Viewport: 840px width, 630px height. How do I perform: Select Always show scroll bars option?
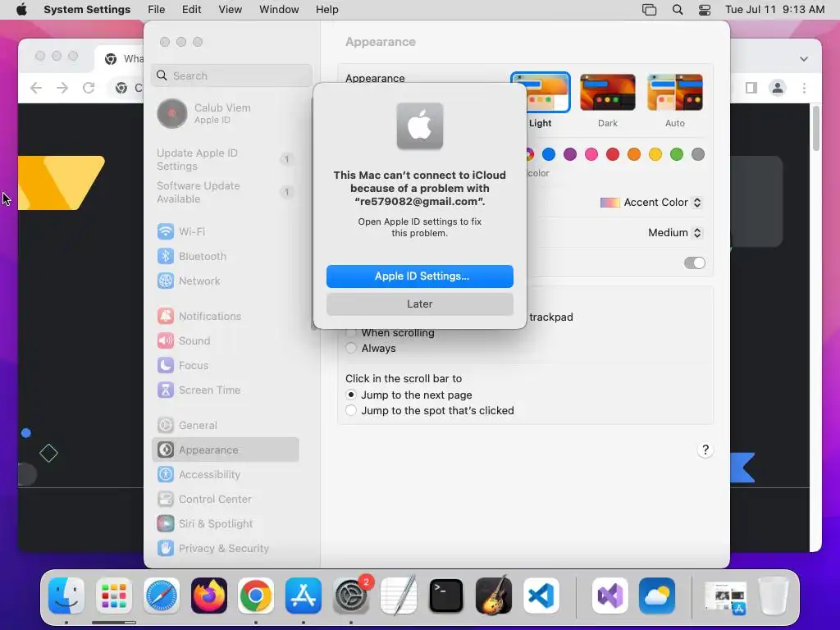tap(351, 348)
